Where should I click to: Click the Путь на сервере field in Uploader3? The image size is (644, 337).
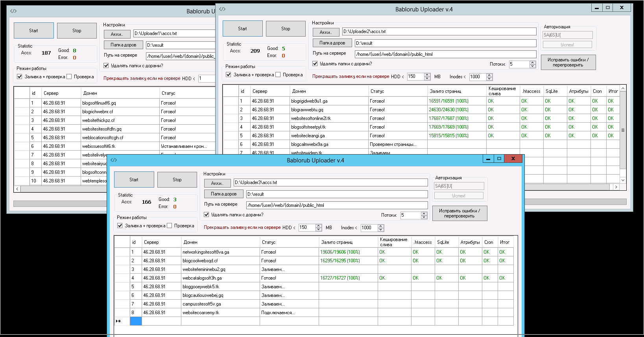click(x=337, y=205)
